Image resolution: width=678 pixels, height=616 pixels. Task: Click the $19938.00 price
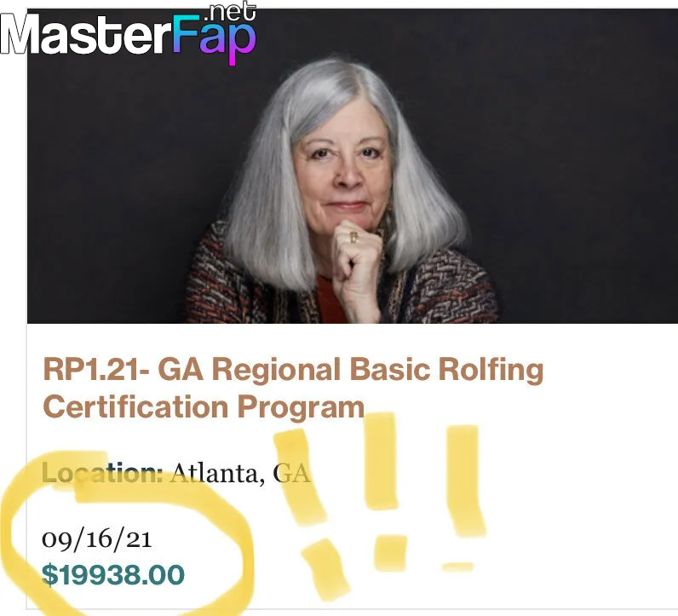click(x=112, y=574)
